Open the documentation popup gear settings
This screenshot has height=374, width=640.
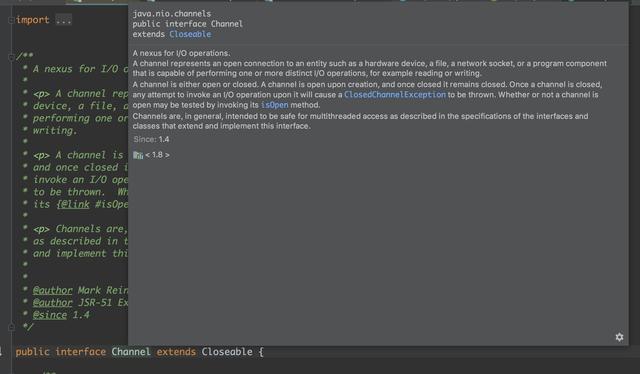[619, 337]
